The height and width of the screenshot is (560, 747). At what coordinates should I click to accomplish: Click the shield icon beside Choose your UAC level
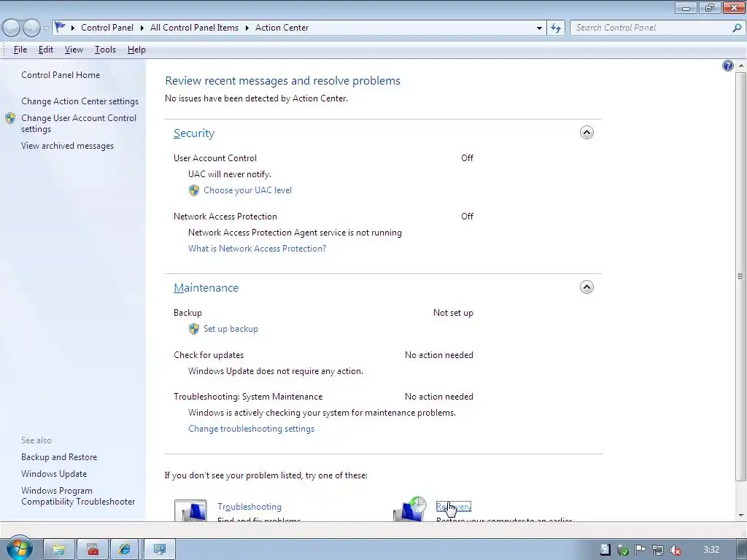(194, 190)
